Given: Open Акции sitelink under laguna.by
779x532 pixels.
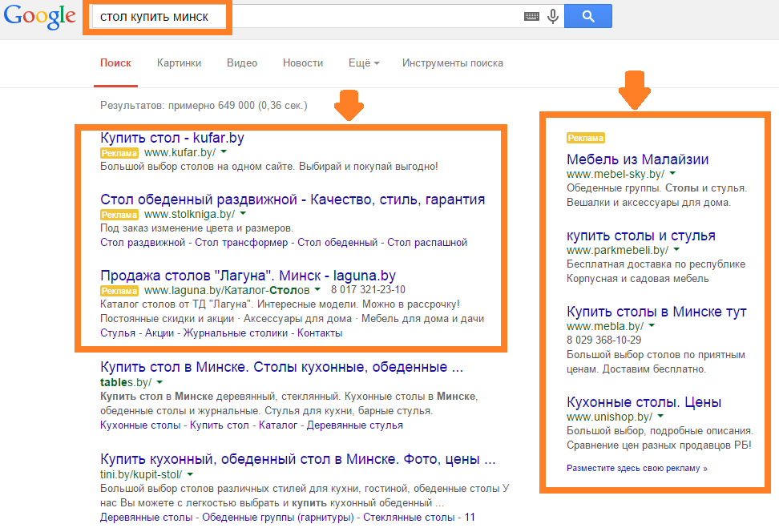Looking at the screenshot, I should pos(159,332).
